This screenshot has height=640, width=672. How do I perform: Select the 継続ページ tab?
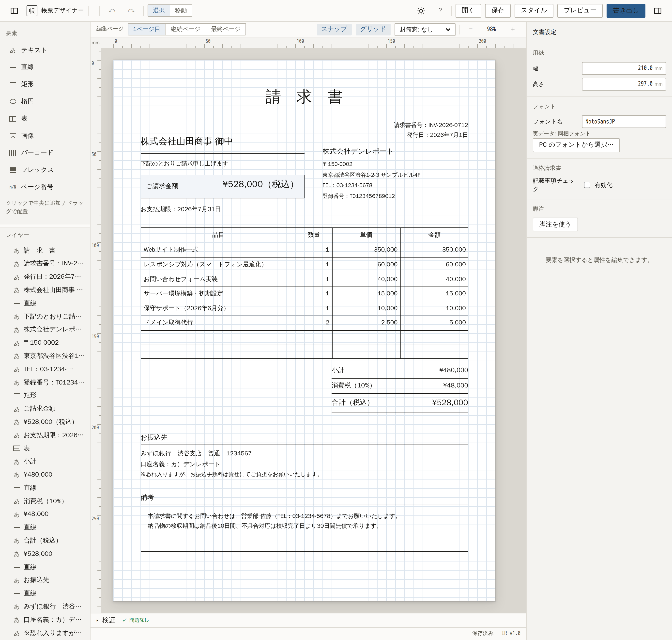pos(185,29)
